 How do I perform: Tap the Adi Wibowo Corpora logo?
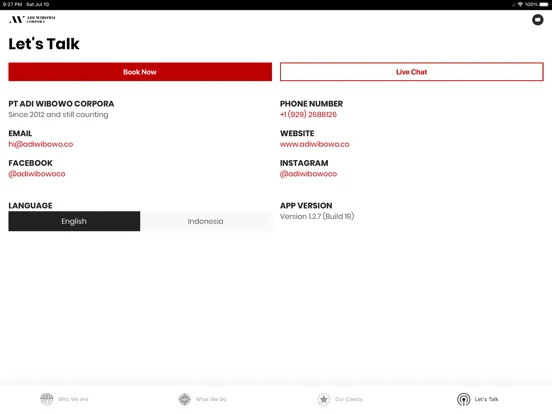point(32,19)
